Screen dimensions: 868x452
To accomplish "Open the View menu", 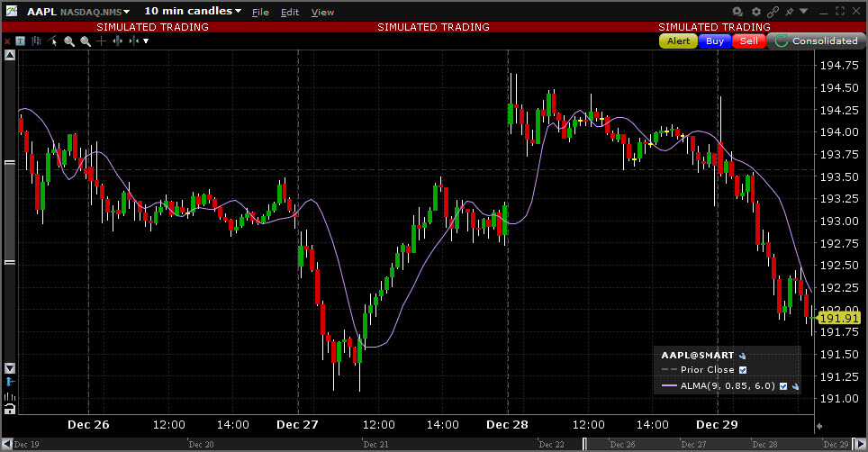I will [x=322, y=13].
